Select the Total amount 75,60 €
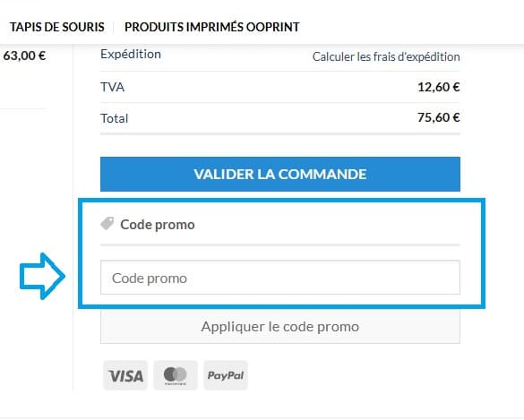Screen dimensions: 524x420 point(438,117)
